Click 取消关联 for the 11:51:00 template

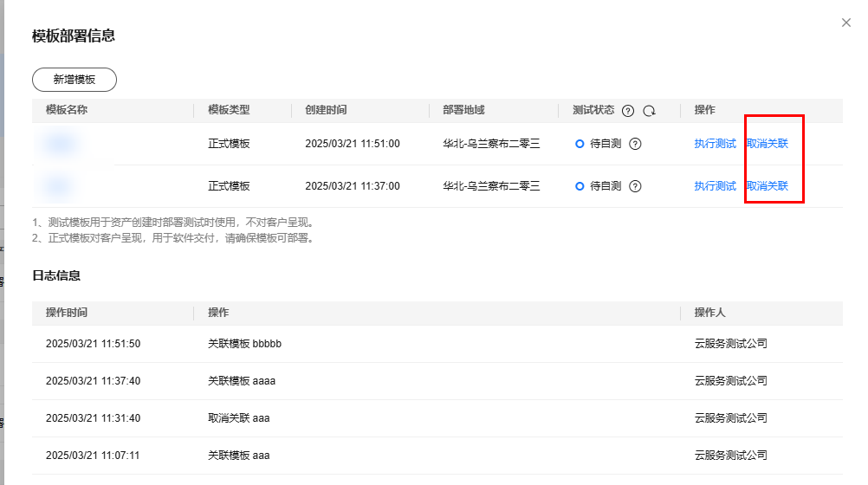tap(768, 144)
